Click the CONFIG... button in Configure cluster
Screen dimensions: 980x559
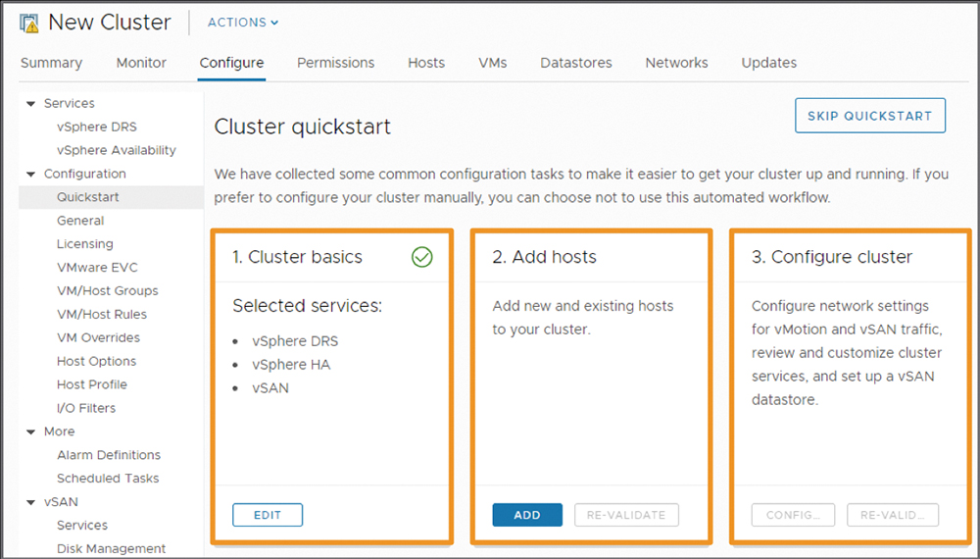tap(793, 515)
